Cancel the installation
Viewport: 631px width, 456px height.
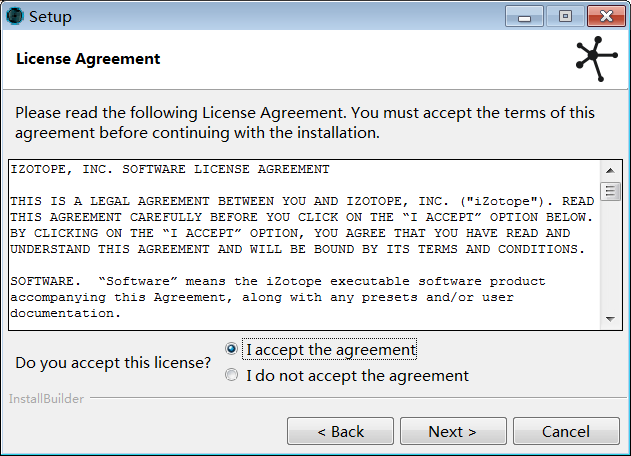point(566,432)
